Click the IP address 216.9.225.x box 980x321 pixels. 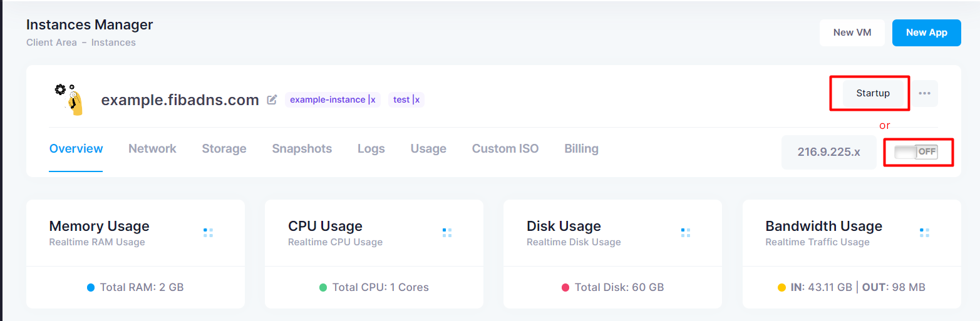point(829,152)
